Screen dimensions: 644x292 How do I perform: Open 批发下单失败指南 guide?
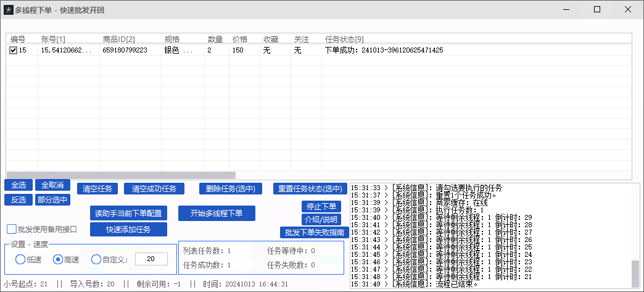tap(315, 232)
